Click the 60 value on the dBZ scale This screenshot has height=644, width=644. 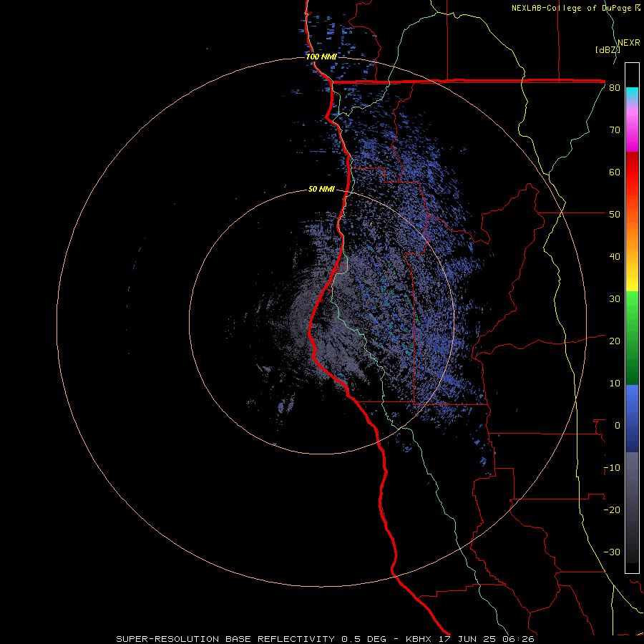click(x=615, y=172)
